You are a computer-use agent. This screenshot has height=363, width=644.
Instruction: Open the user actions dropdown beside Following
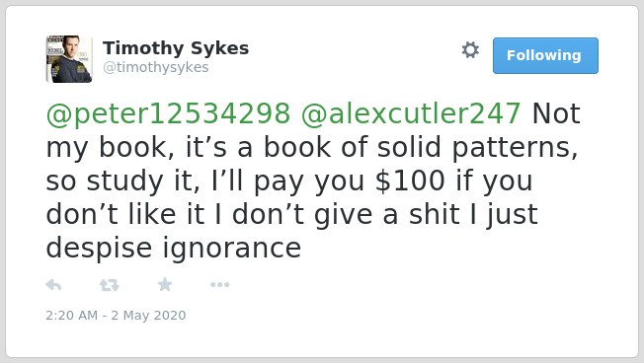pos(470,50)
